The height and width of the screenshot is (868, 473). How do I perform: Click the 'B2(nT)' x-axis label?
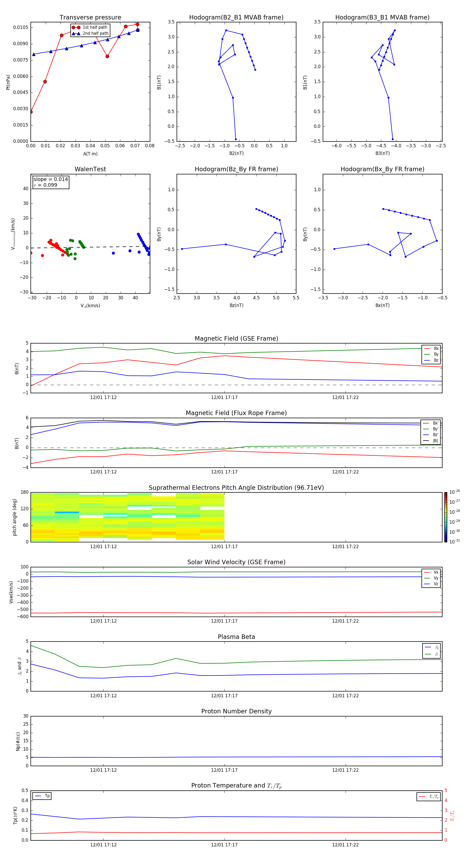tap(236, 153)
